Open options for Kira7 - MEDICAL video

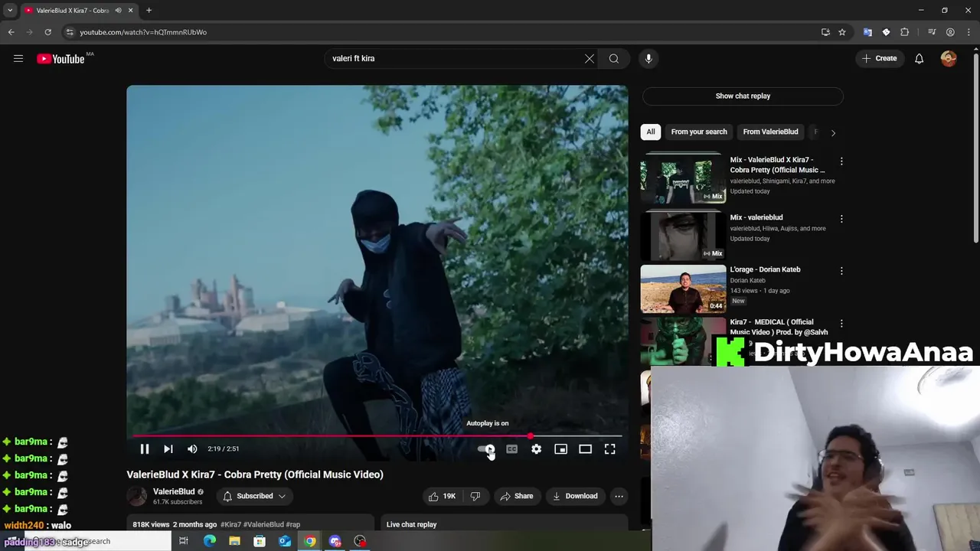(841, 324)
